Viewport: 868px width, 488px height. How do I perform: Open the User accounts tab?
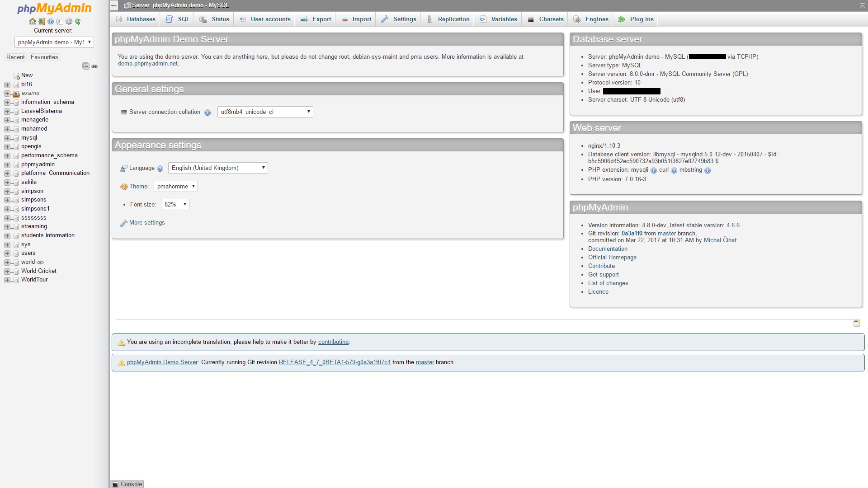(x=271, y=19)
